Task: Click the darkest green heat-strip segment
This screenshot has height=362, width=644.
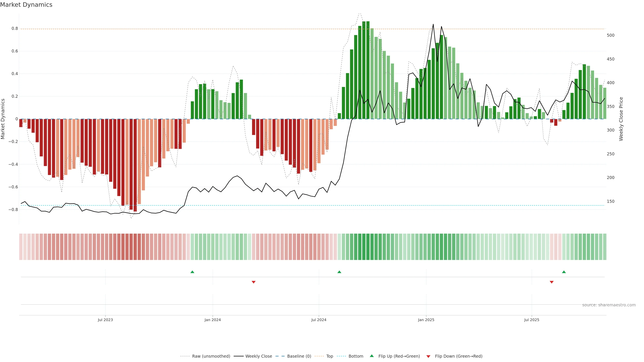Action: pyautogui.click(x=368, y=247)
